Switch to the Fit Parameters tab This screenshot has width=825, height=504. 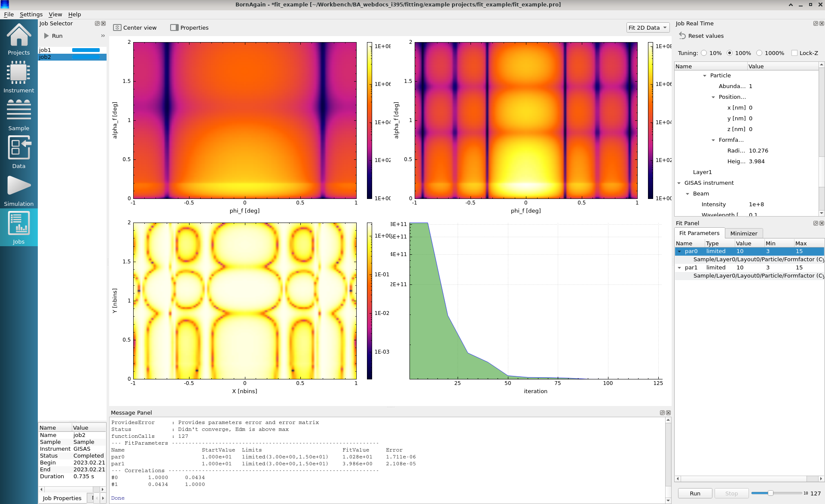point(699,233)
